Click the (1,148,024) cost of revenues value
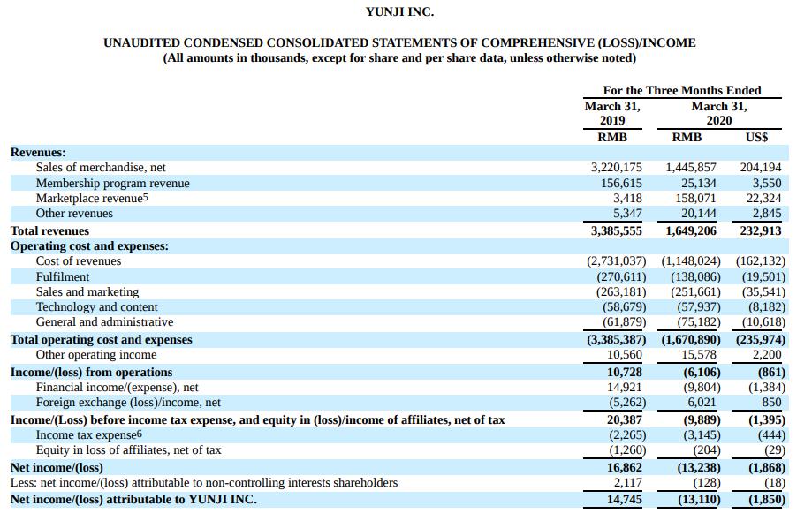Screen dimensions: 812x521 click(691, 261)
